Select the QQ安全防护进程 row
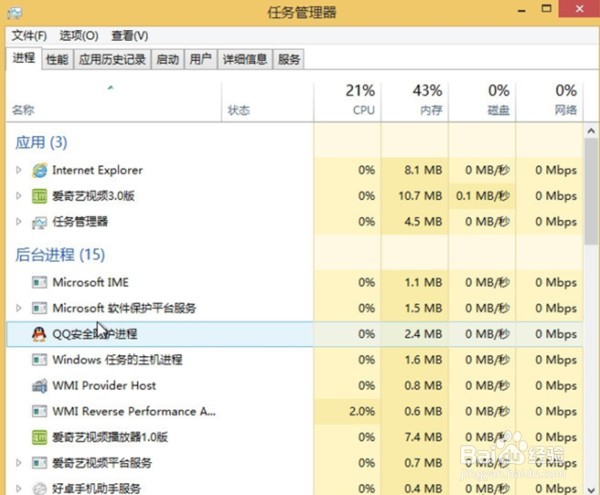 tap(295, 334)
